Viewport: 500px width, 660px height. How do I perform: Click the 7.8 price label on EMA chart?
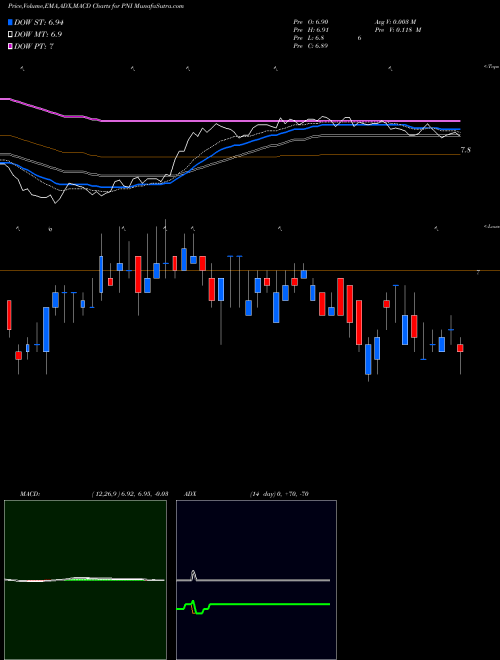(x=465, y=150)
